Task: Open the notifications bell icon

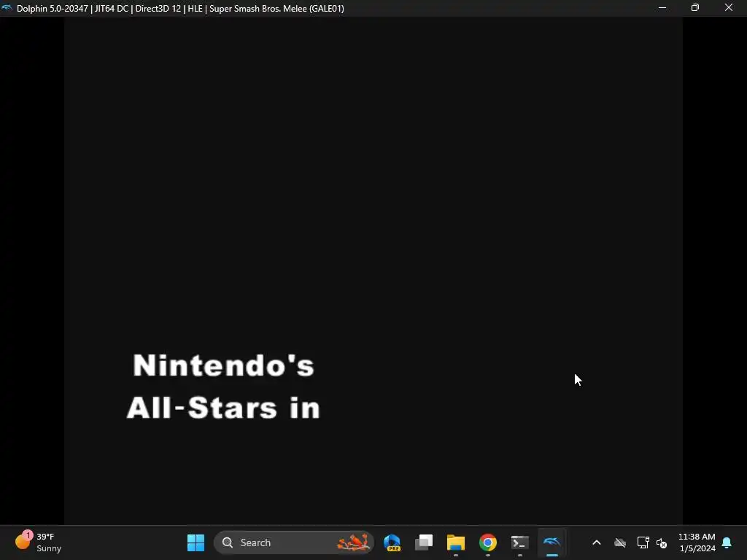Action: pos(727,542)
